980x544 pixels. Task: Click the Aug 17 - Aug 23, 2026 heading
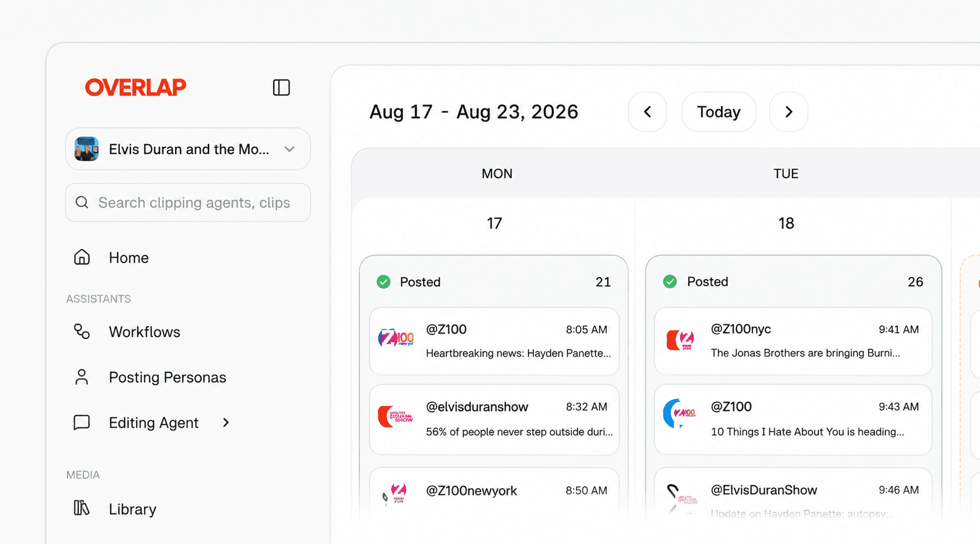point(474,112)
